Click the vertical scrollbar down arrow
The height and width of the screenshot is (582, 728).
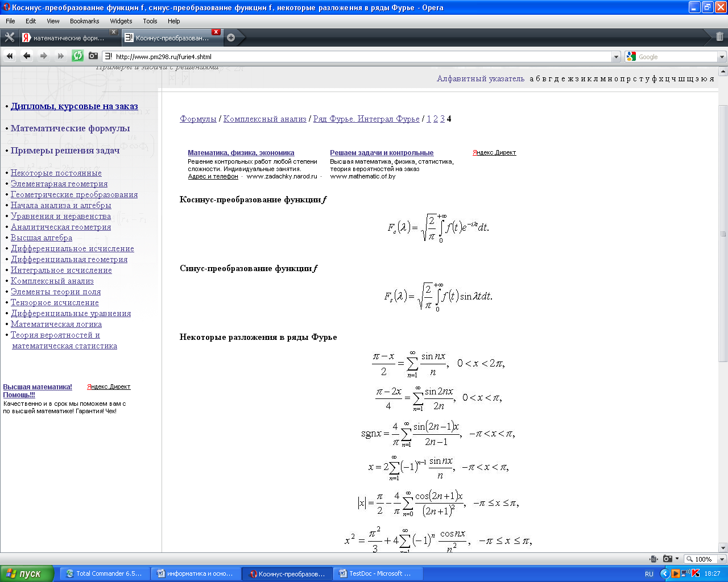click(x=723, y=548)
